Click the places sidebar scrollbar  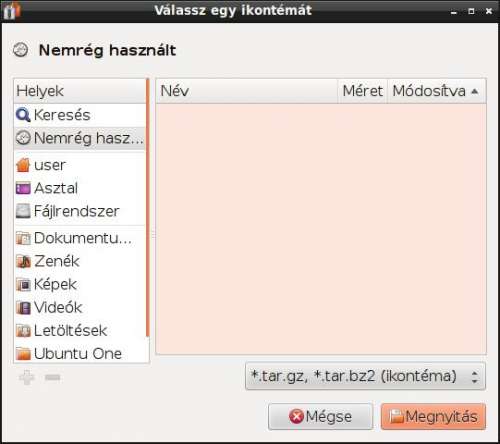[x=147, y=208]
